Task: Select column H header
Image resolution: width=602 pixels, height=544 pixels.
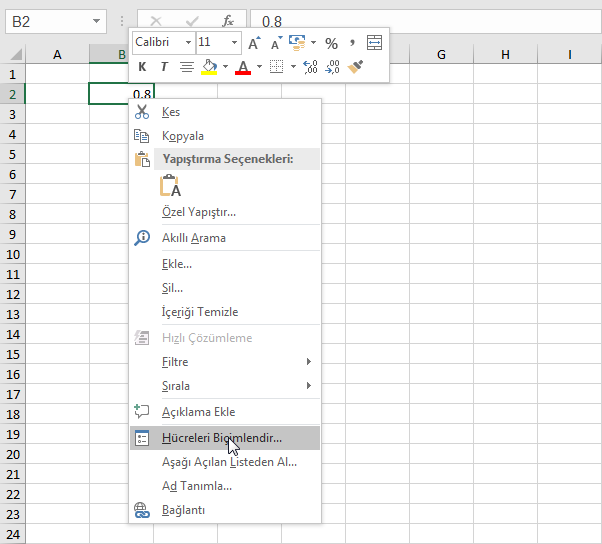Action: [x=505, y=55]
